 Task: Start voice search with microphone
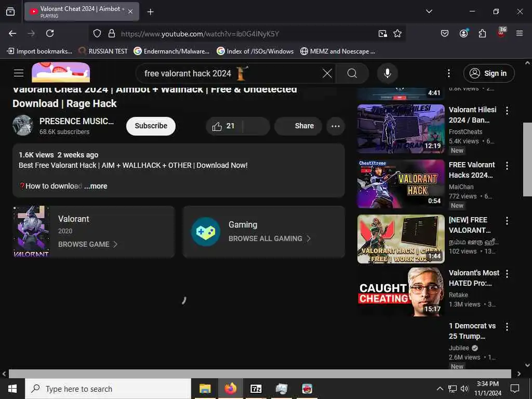(387, 73)
